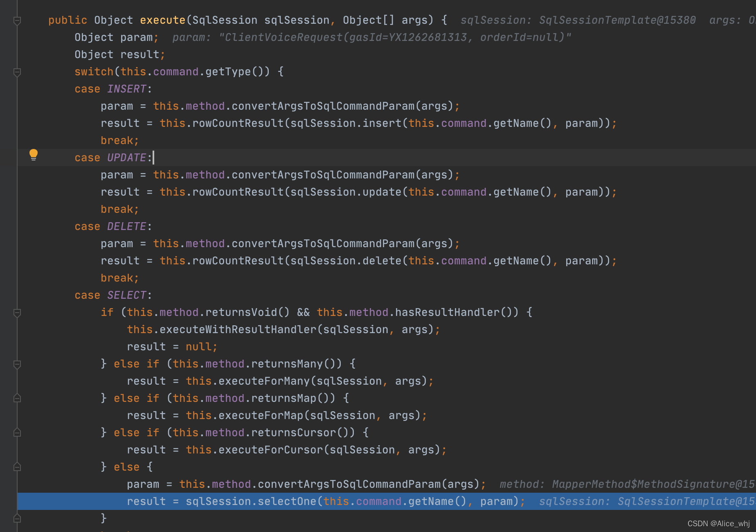Click the SELECT case label
756x532 pixels.
click(x=127, y=295)
